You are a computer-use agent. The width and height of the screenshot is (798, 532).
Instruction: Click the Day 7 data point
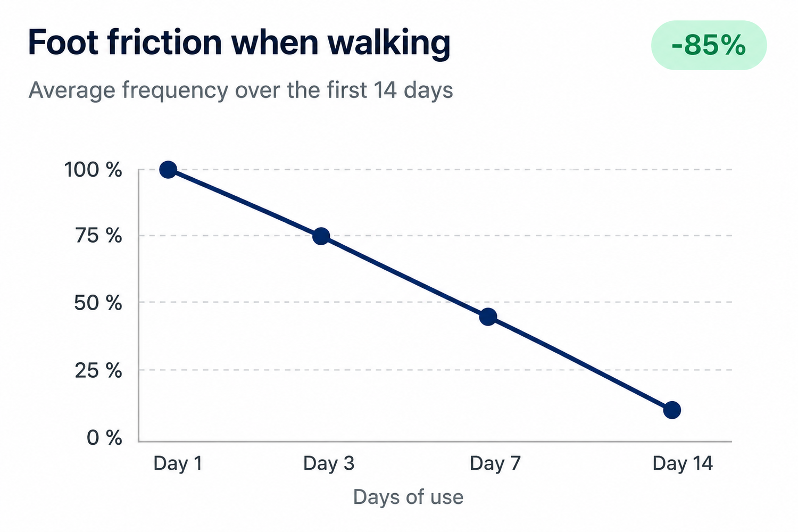[488, 317]
